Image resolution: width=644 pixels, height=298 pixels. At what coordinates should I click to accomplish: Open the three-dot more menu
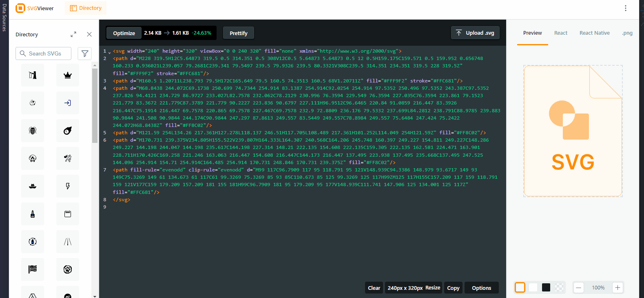tap(626, 8)
